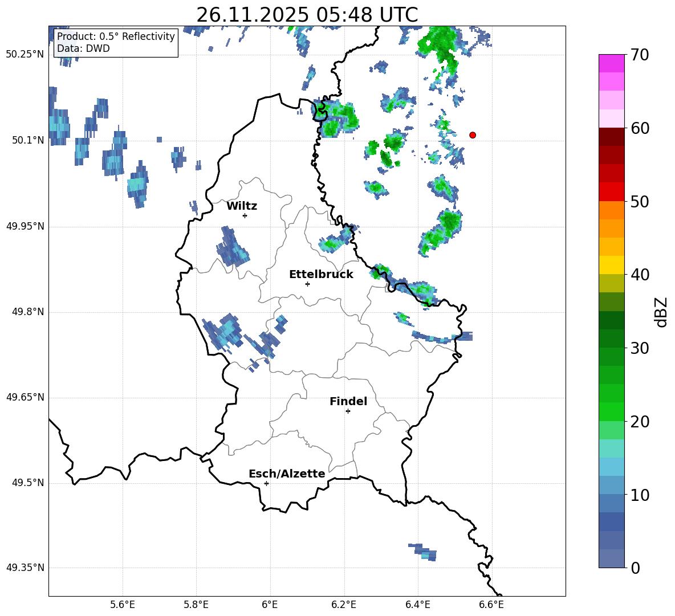Click the 50 value on the colorbar
Image resolution: width=675 pixels, height=616 pixels.
click(x=640, y=201)
